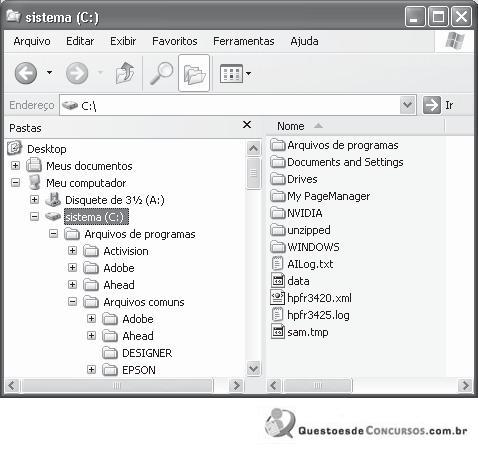The width and height of the screenshot is (478, 454).
Task: Open the Editar menu
Action: (80, 41)
